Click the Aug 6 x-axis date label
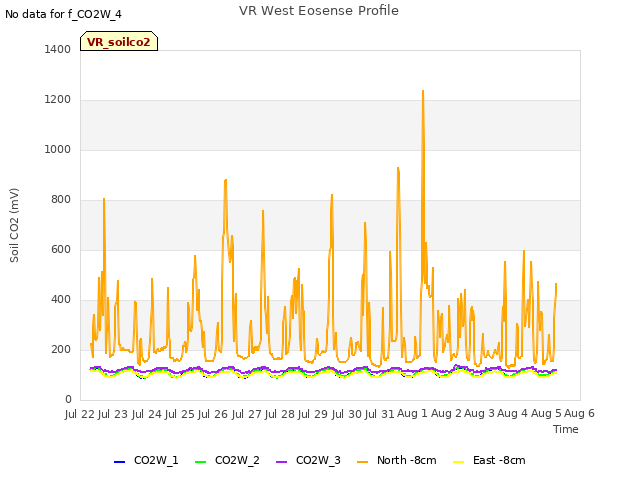This screenshot has width=640, height=480. click(x=579, y=414)
